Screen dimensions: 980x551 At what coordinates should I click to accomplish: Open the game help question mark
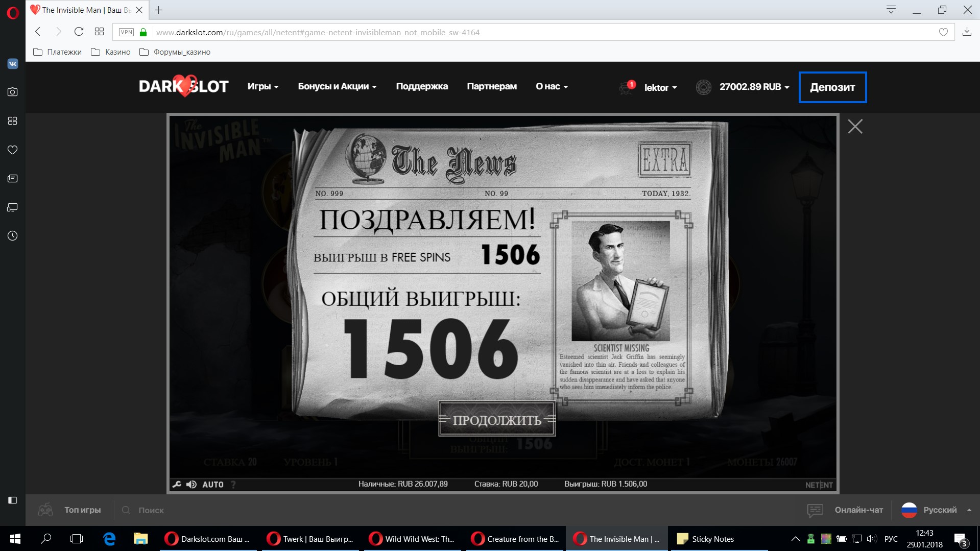click(233, 484)
